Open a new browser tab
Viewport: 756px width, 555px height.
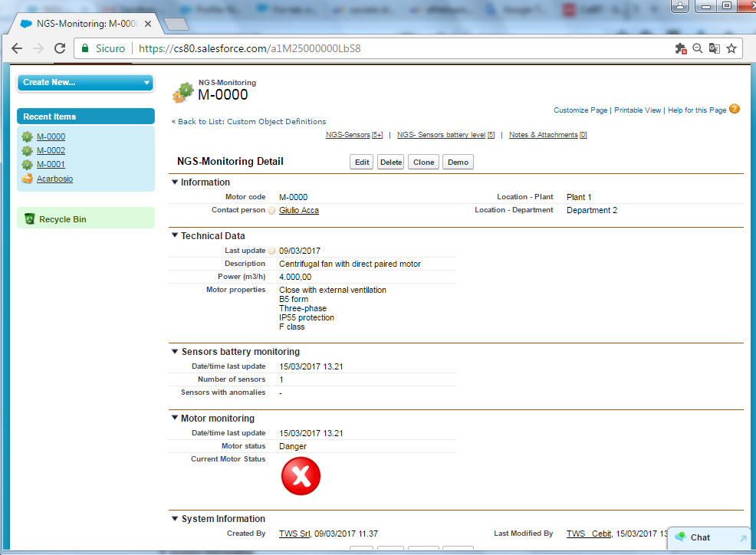tap(176, 24)
